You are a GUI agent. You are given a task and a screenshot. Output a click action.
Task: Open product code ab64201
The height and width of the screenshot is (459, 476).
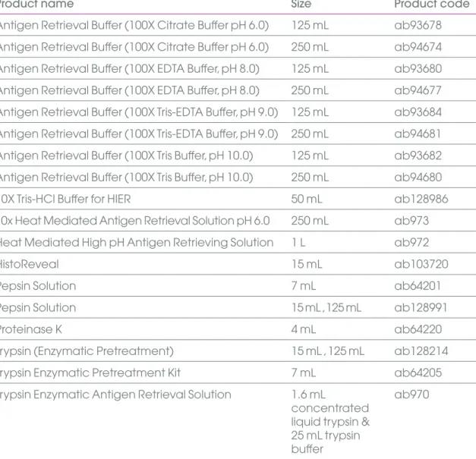[418, 286]
